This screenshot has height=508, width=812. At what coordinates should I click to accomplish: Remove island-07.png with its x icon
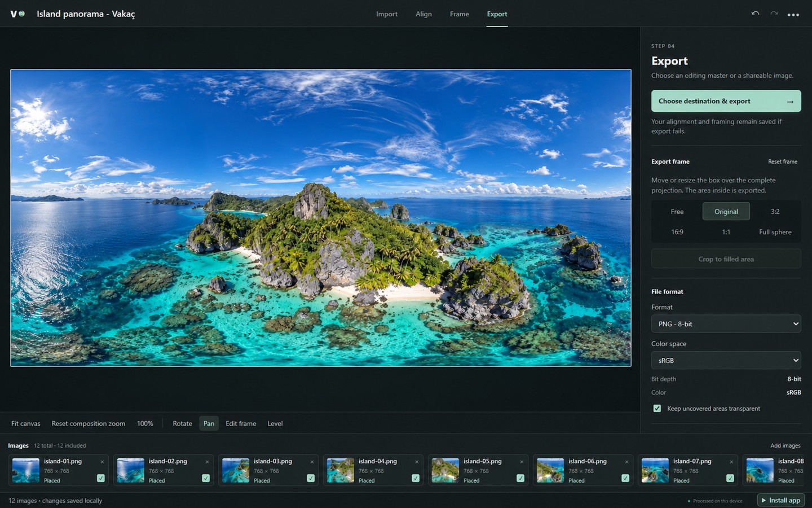[731, 462]
